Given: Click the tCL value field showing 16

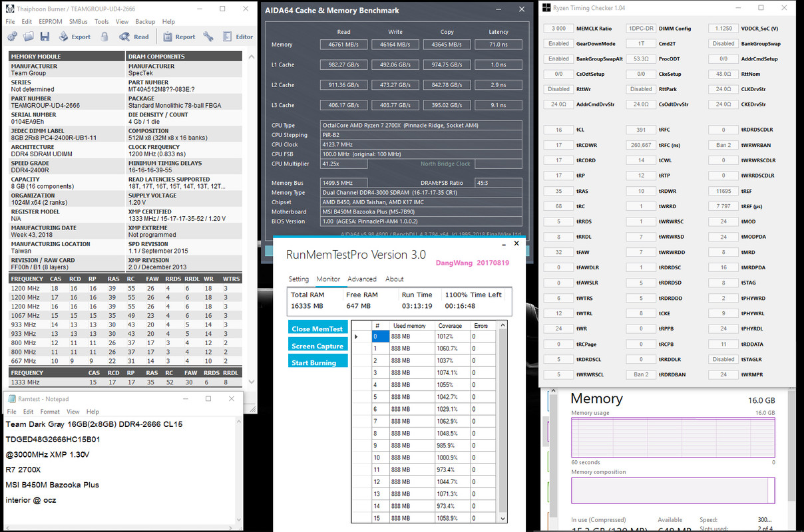Looking at the screenshot, I should 558,130.
